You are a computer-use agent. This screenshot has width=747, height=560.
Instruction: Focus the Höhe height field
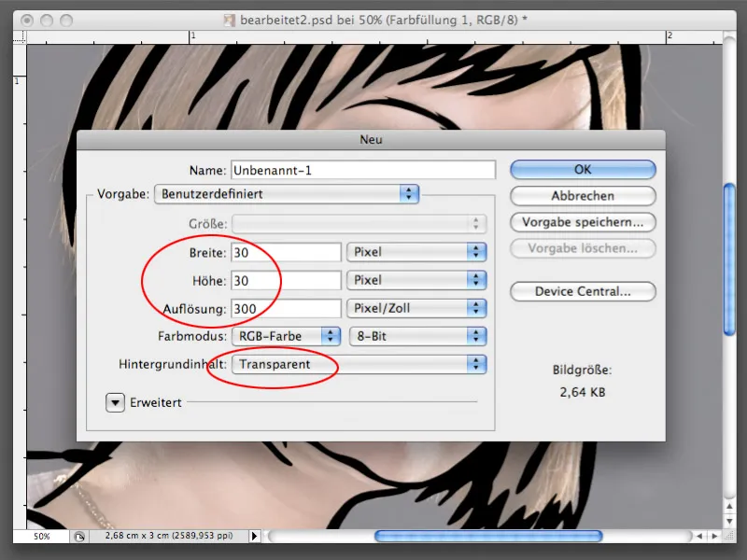pos(287,281)
